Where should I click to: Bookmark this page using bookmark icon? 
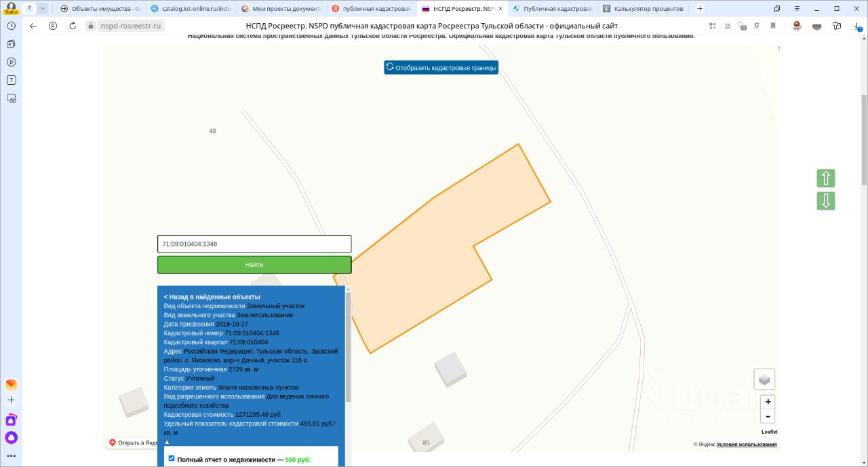[773, 26]
